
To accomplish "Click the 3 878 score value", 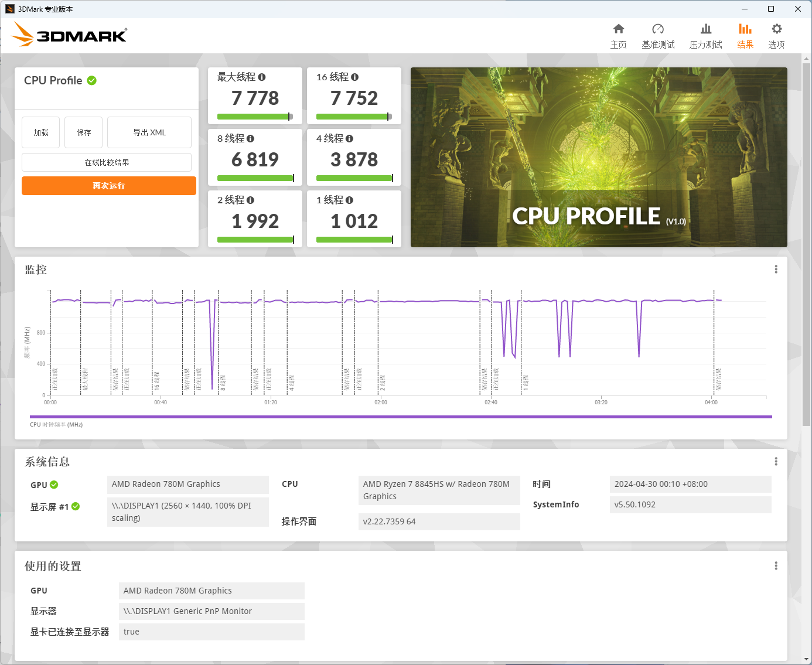I will pos(354,159).
